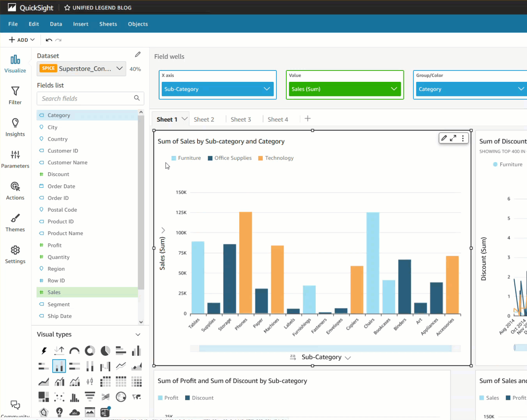
Task: Open the Parameters panel
Action: pos(15,159)
